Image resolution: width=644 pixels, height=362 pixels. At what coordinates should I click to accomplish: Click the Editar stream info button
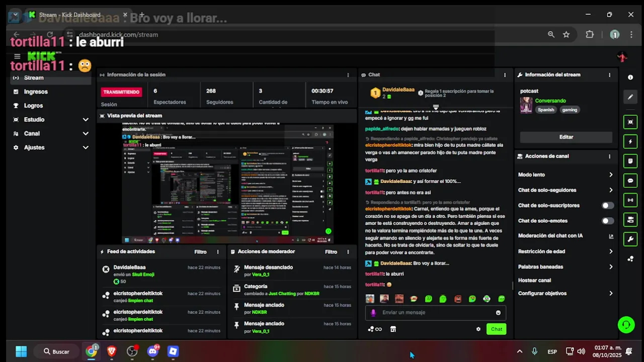coord(566,137)
